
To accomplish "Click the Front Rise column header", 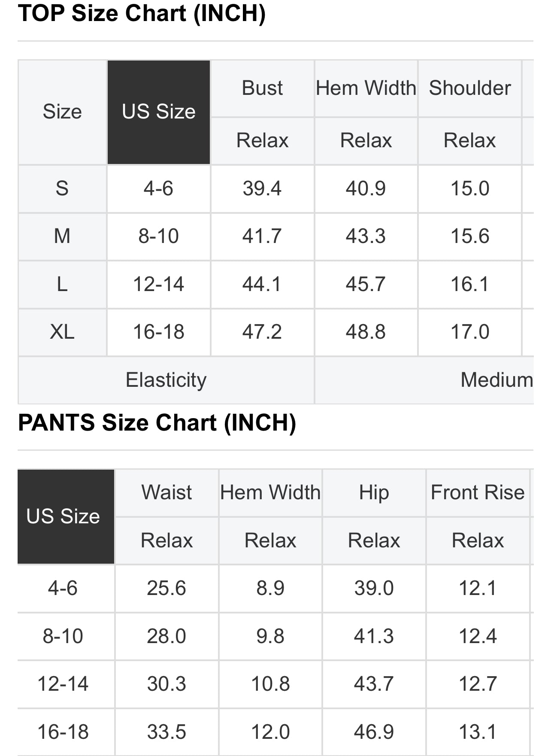I will 478,492.
